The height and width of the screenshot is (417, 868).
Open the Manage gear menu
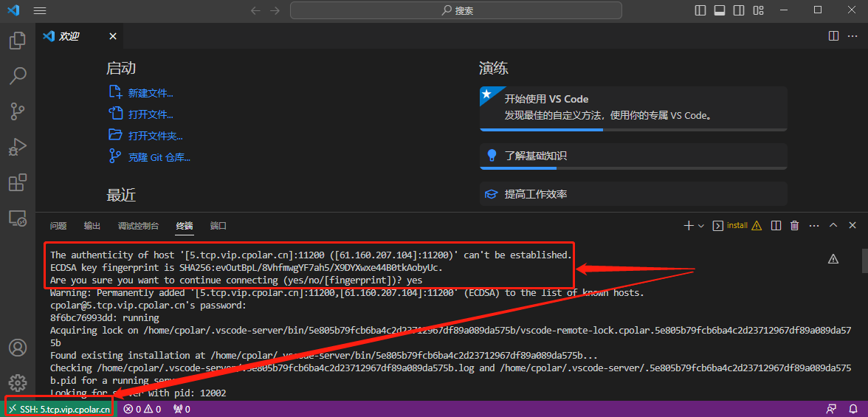(x=18, y=382)
